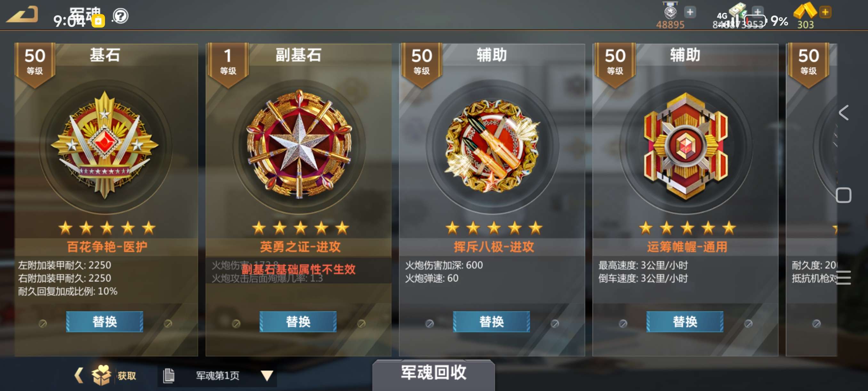Add more medal currency via plus icon
The image size is (868, 391).
pos(690,12)
